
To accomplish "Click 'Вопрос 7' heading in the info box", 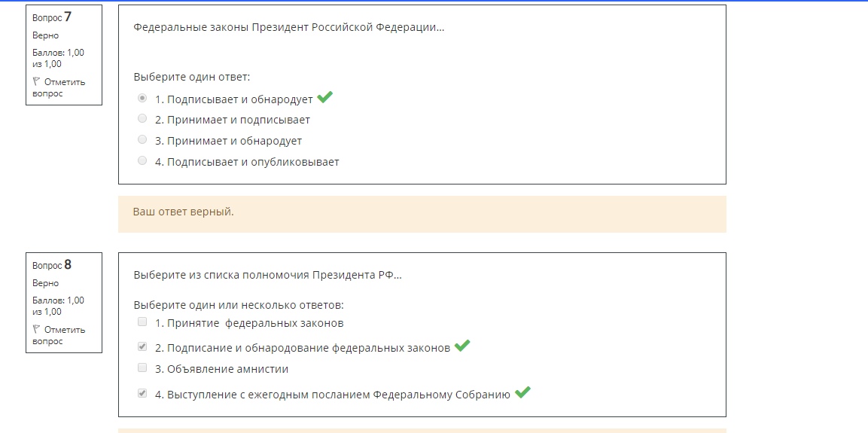I will coord(52,17).
